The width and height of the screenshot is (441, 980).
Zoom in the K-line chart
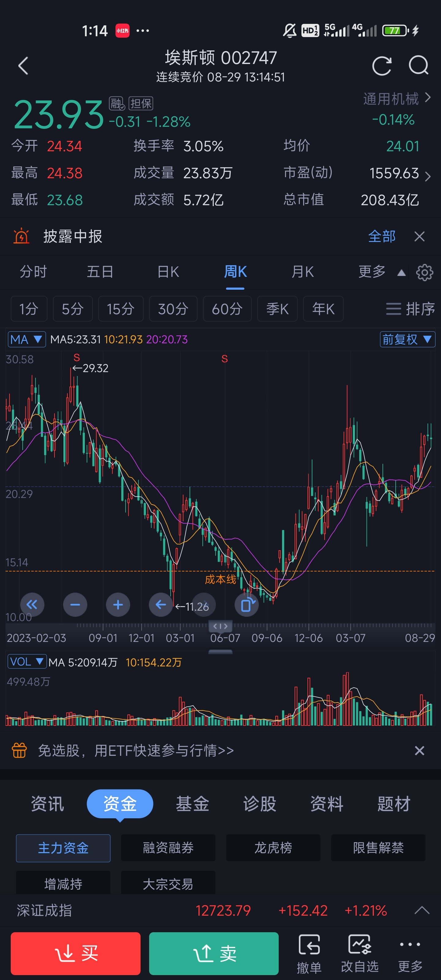[x=118, y=605]
